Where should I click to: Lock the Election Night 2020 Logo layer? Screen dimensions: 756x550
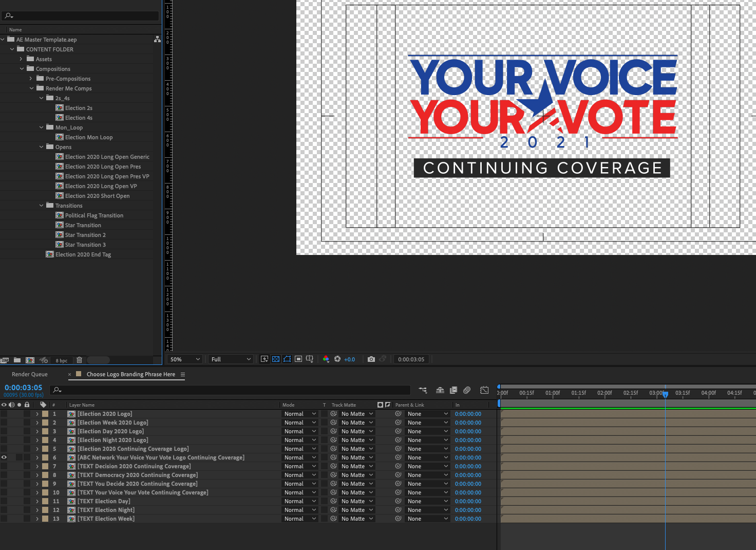(27, 440)
